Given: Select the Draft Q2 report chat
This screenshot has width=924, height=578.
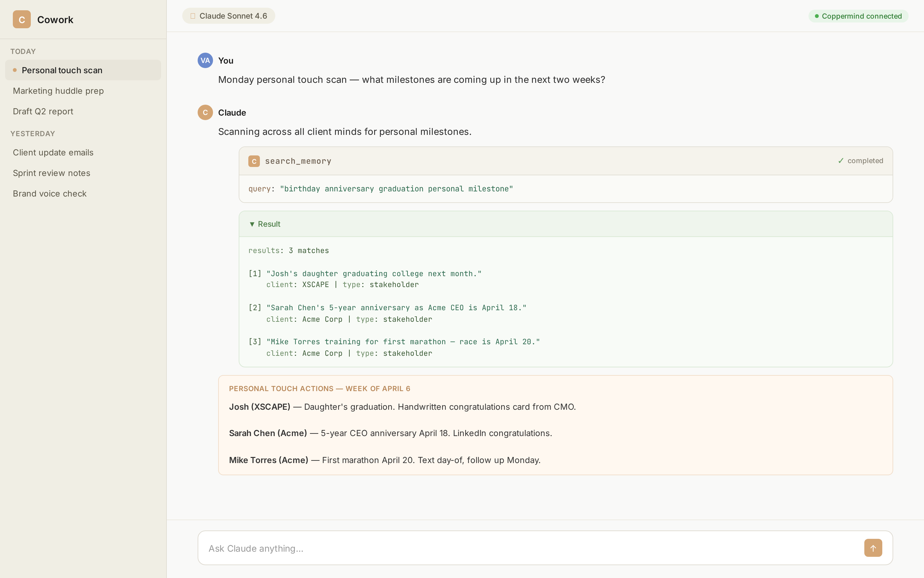Looking at the screenshot, I should pos(83,111).
